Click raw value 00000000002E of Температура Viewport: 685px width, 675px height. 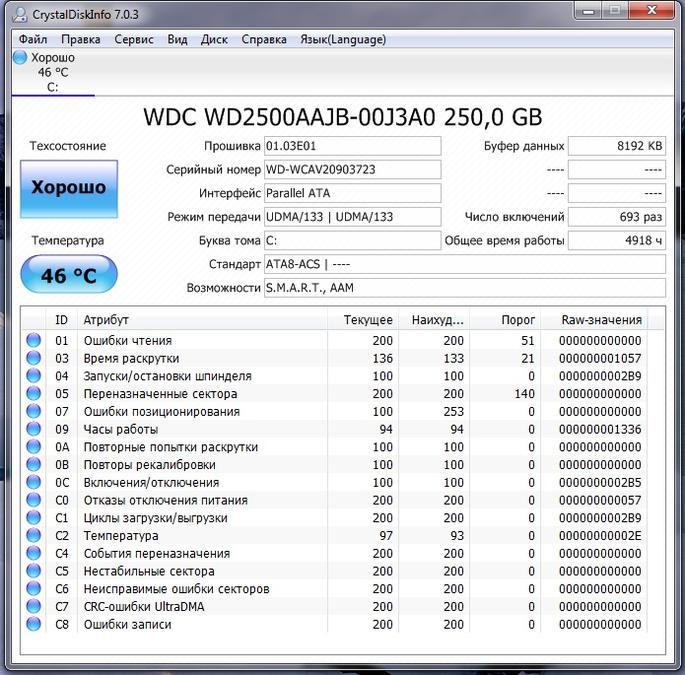tap(600, 536)
